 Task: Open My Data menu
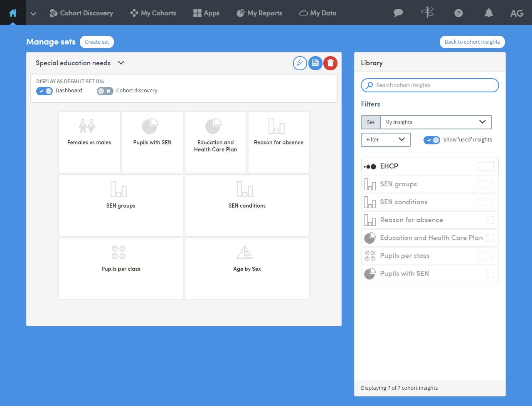(318, 13)
